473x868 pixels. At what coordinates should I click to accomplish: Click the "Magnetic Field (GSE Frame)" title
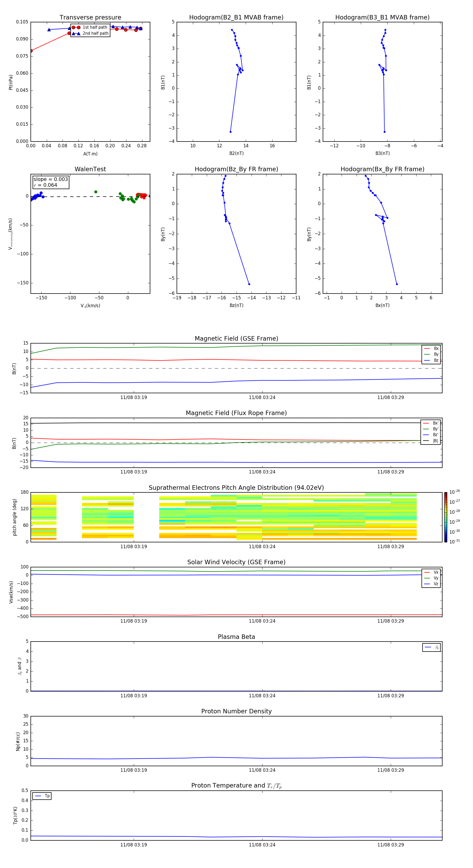click(236, 339)
